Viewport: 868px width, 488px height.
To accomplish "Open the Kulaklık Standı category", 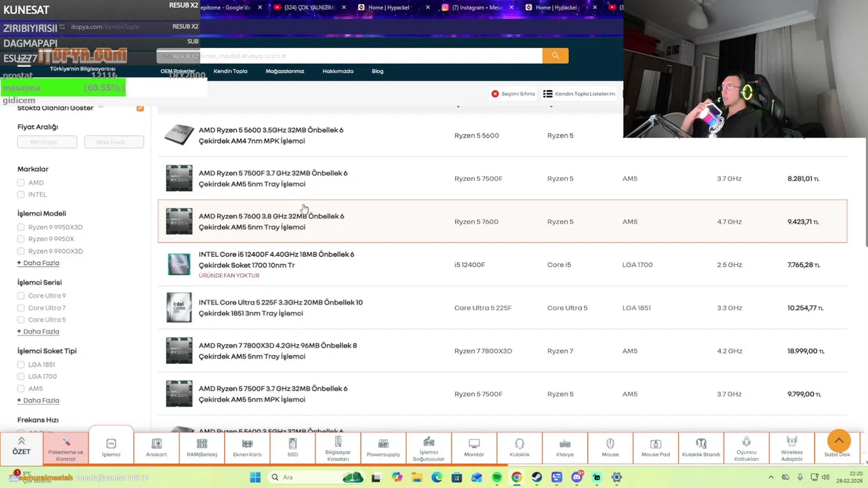I will point(701,447).
